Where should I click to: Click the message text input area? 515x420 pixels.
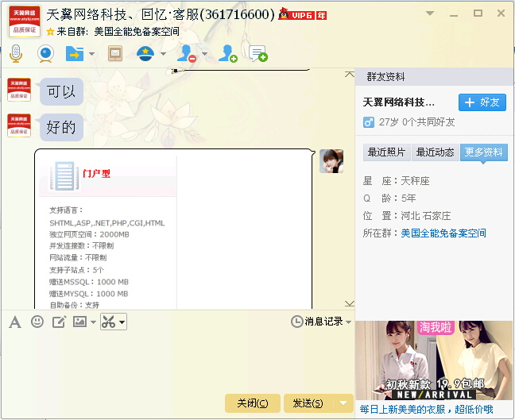(x=175, y=361)
